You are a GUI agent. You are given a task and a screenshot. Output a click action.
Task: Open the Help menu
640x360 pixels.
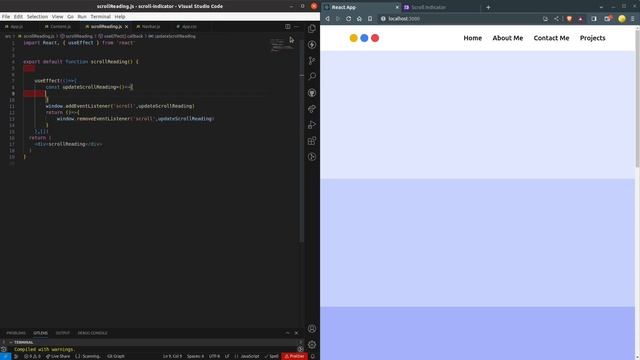[120, 17]
